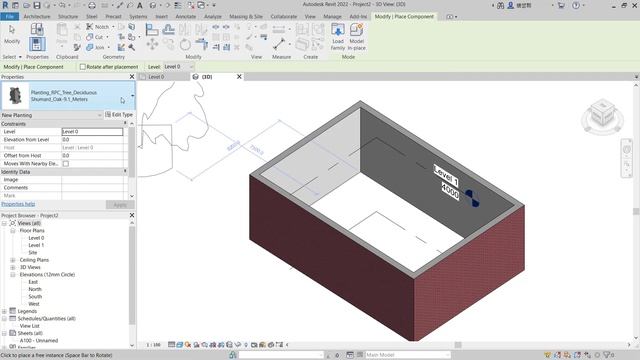Toggle Moves With Nearby Elements checkbox
640x360 pixels.
coord(66,164)
